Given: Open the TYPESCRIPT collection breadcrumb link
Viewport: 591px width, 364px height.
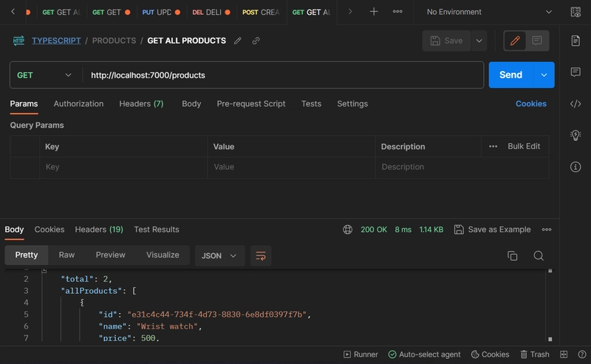Looking at the screenshot, I should pyautogui.click(x=56, y=41).
